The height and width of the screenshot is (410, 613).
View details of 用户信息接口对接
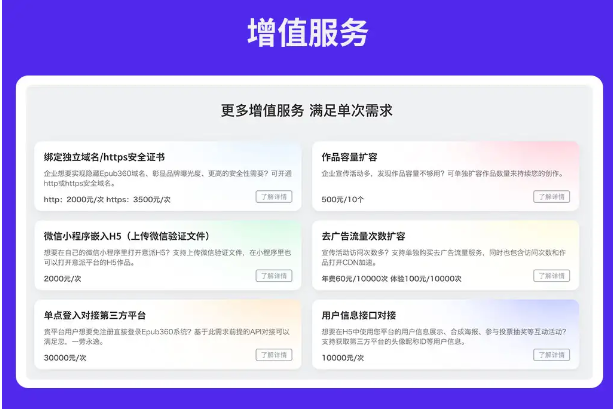click(x=550, y=355)
